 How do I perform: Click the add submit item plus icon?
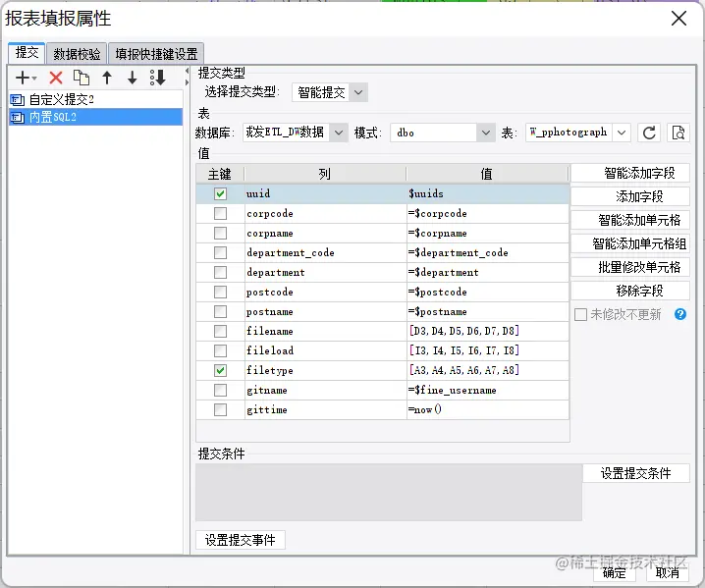tap(22, 78)
